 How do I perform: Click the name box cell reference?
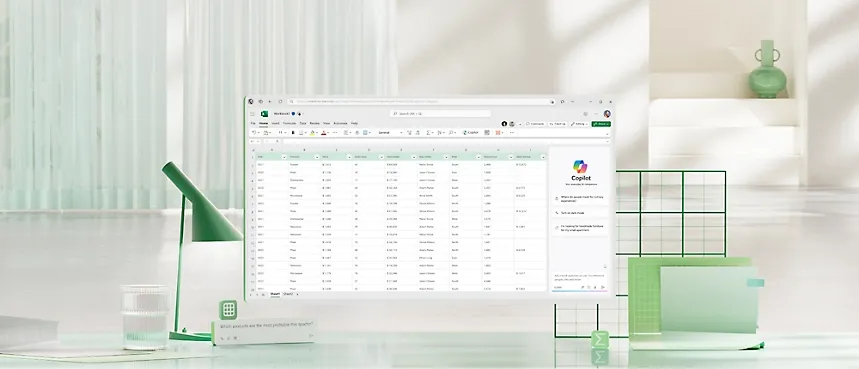click(255, 141)
